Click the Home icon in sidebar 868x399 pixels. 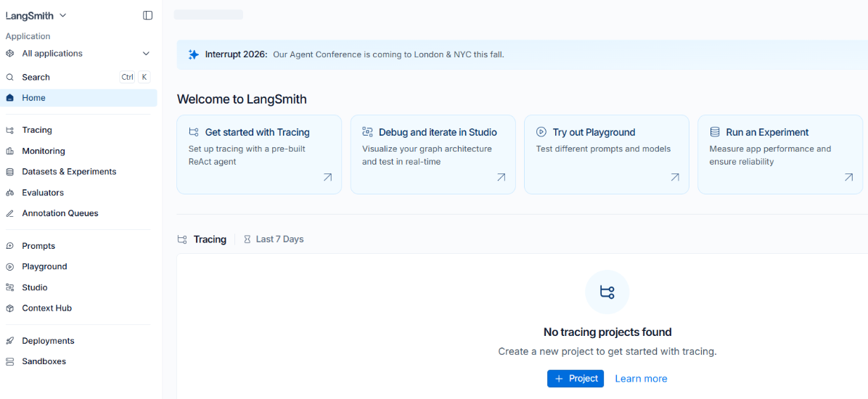(10, 98)
